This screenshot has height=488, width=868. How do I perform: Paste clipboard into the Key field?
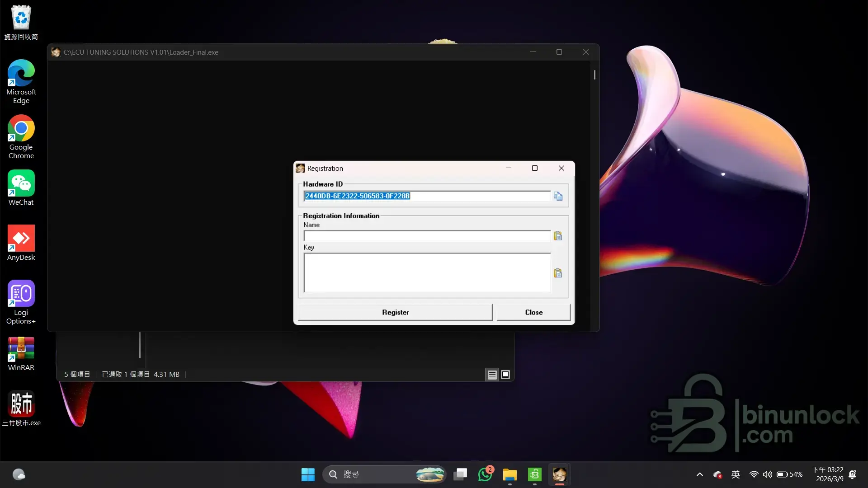[x=558, y=273]
